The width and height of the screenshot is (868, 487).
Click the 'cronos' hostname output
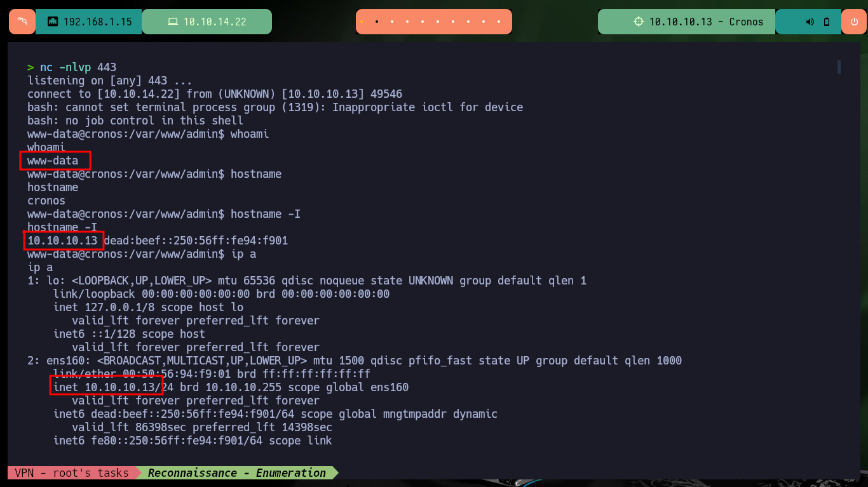click(x=46, y=201)
